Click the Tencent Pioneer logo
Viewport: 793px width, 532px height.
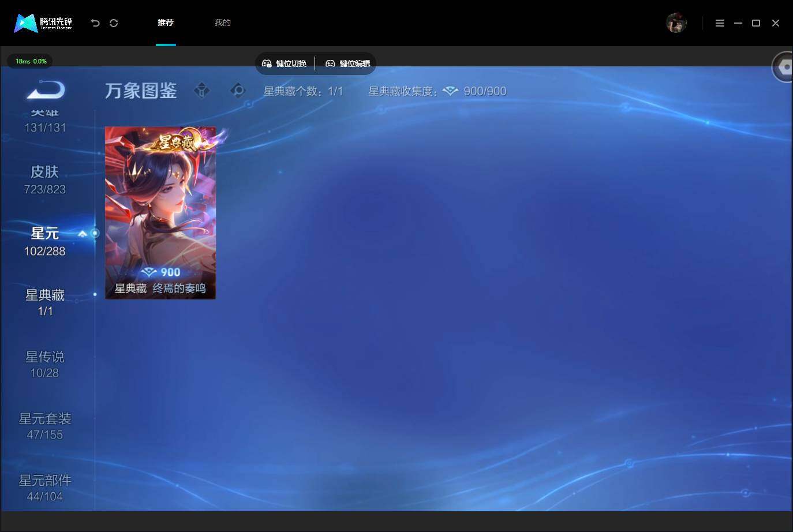click(x=43, y=23)
